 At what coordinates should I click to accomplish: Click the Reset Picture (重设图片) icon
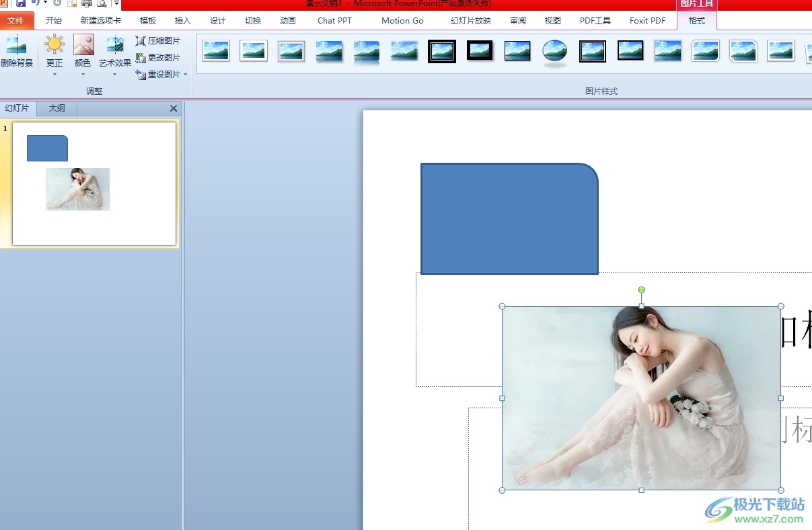coord(141,75)
